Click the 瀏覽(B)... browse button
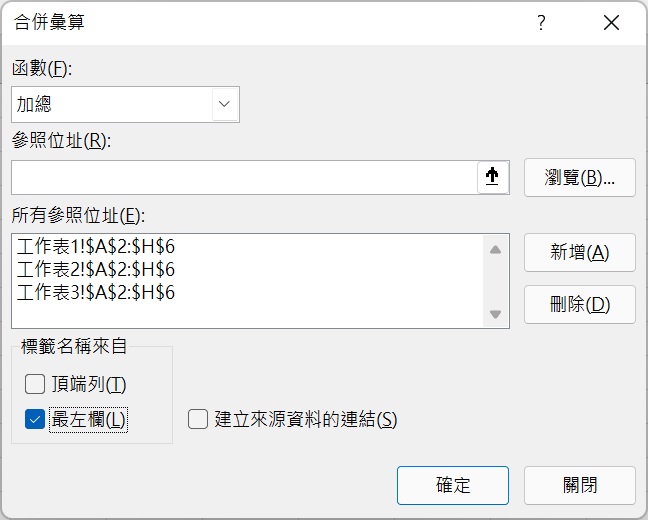The width and height of the screenshot is (648, 520). (x=579, y=177)
